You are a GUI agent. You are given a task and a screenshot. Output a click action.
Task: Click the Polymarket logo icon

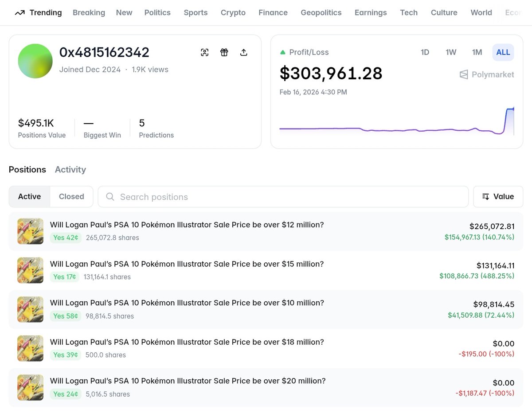tap(464, 74)
